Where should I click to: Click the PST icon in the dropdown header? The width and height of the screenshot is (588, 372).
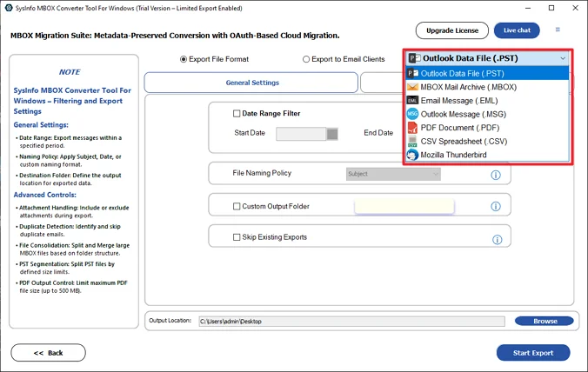[x=414, y=58]
